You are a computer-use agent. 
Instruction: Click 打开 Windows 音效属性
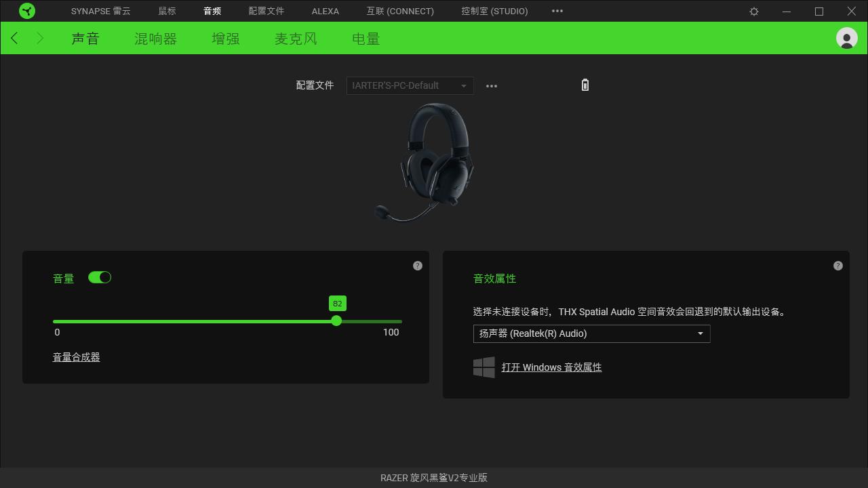551,367
